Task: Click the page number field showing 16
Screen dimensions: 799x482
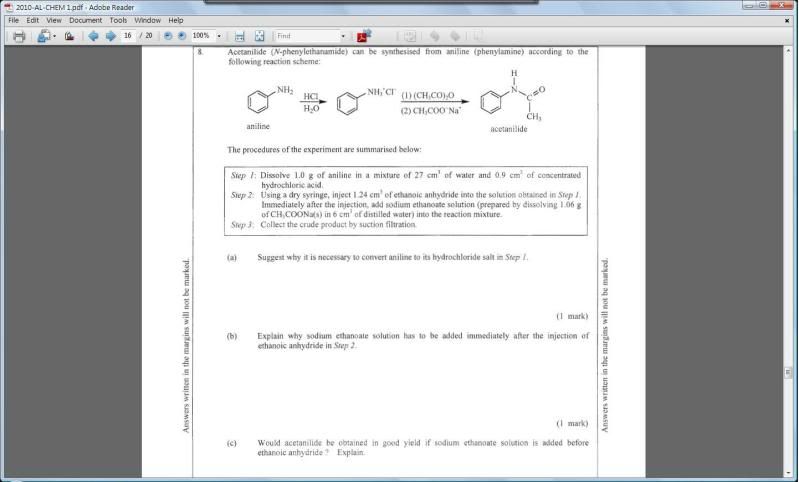Action: (127, 36)
